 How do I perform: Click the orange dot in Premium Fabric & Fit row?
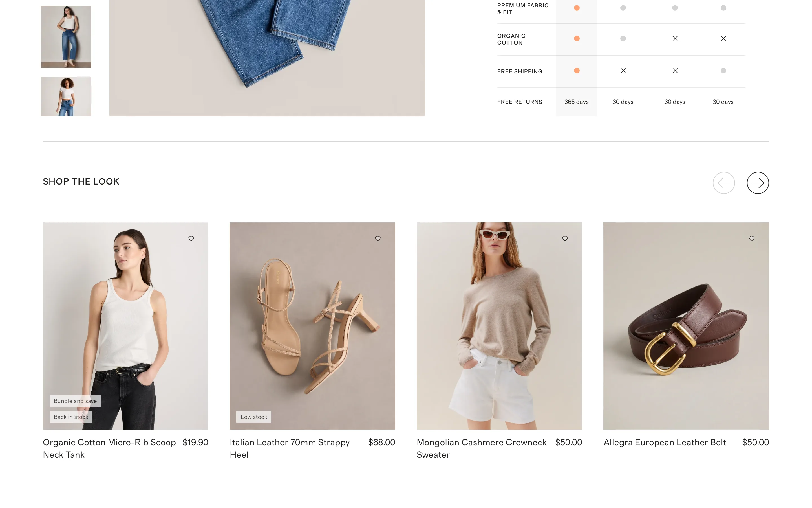pyautogui.click(x=577, y=8)
